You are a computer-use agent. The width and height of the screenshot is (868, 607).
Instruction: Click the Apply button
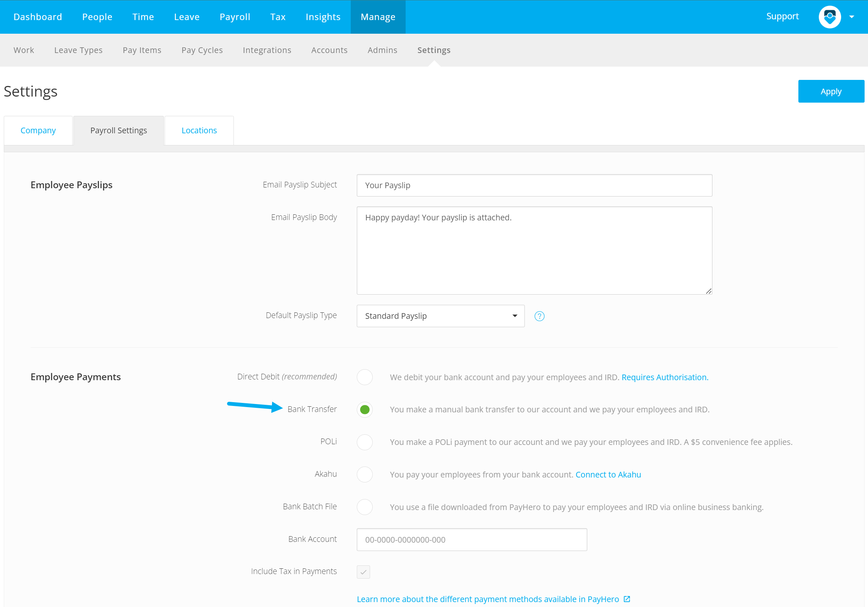point(831,91)
